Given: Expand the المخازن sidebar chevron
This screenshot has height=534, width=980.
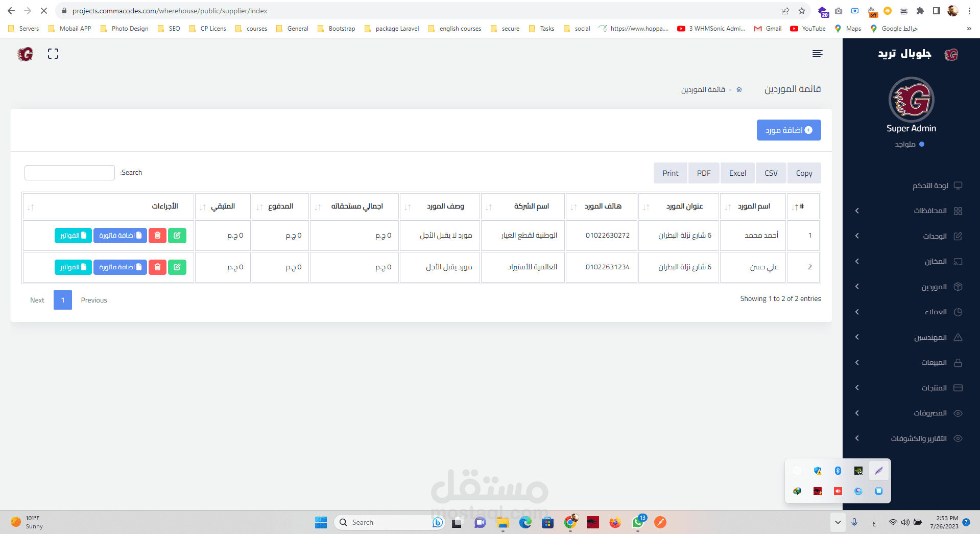Looking at the screenshot, I should pos(857,261).
